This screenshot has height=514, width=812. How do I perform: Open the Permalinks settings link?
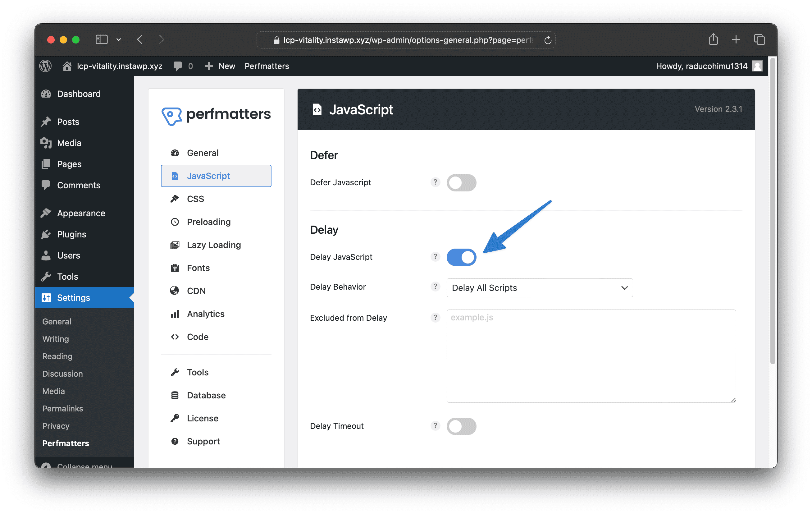pos(62,408)
